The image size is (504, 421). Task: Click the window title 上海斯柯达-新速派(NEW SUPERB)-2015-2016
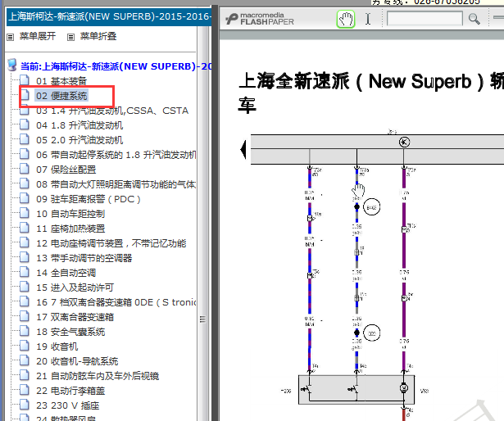110,16
